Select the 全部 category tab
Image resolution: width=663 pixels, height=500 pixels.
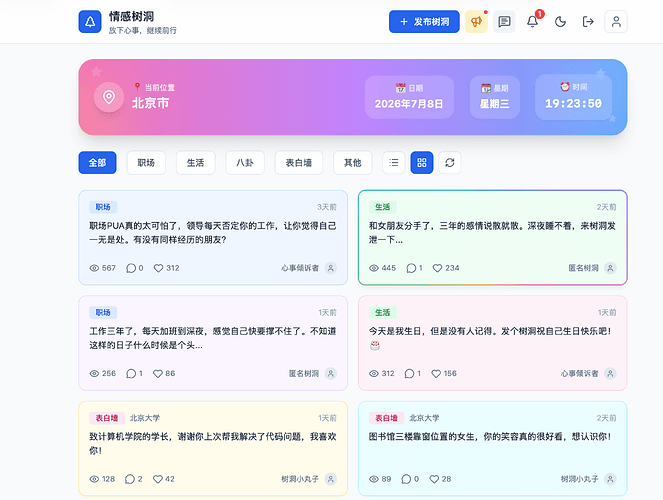(x=97, y=163)
